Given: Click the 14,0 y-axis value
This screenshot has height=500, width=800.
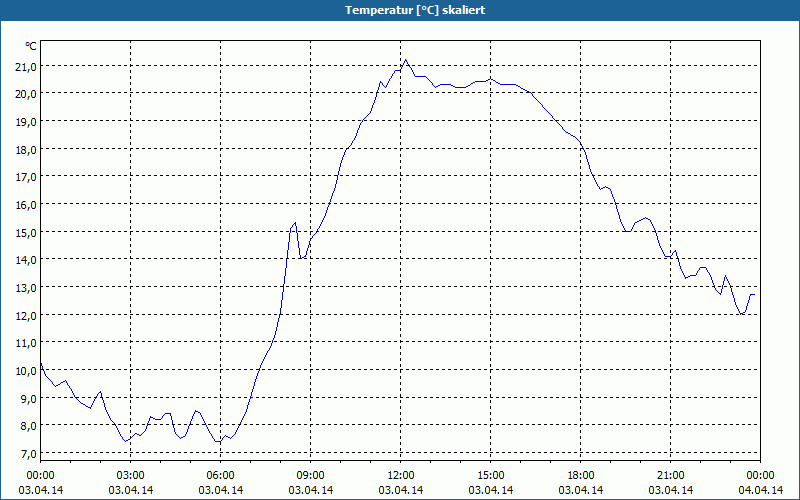Looking at the screenshot, I should [26, 260].
